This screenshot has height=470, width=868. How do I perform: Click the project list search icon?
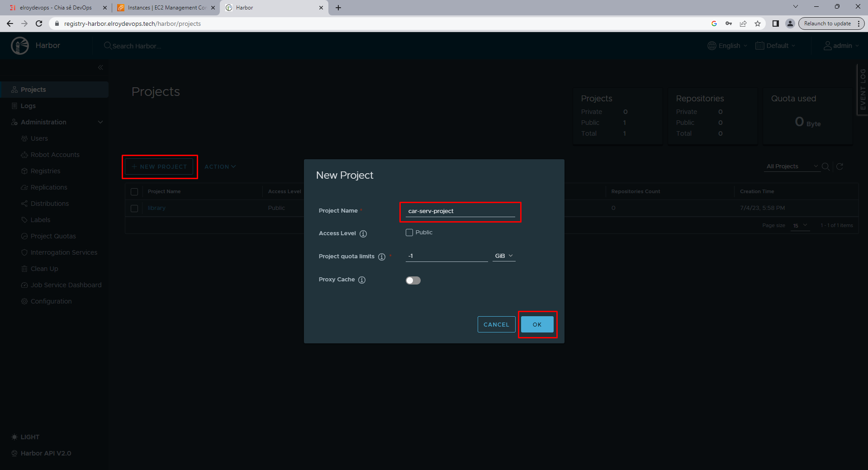point(825,166)
